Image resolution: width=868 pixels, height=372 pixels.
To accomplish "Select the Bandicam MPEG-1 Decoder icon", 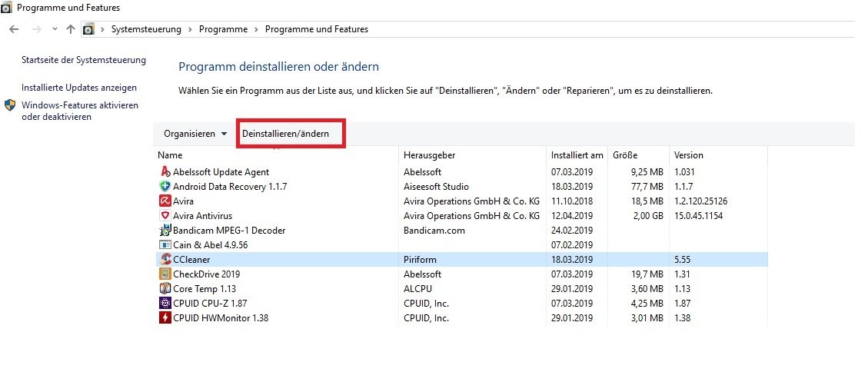I will click(165, 230).
